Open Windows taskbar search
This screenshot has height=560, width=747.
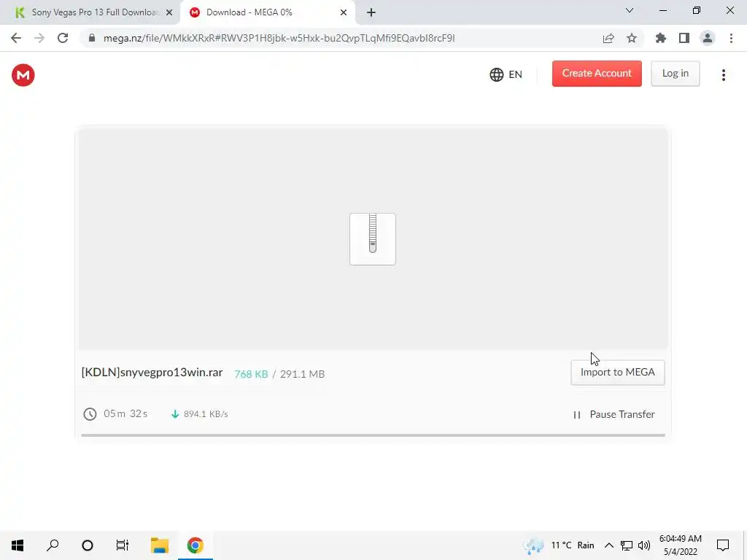click(x=53, y=545)
